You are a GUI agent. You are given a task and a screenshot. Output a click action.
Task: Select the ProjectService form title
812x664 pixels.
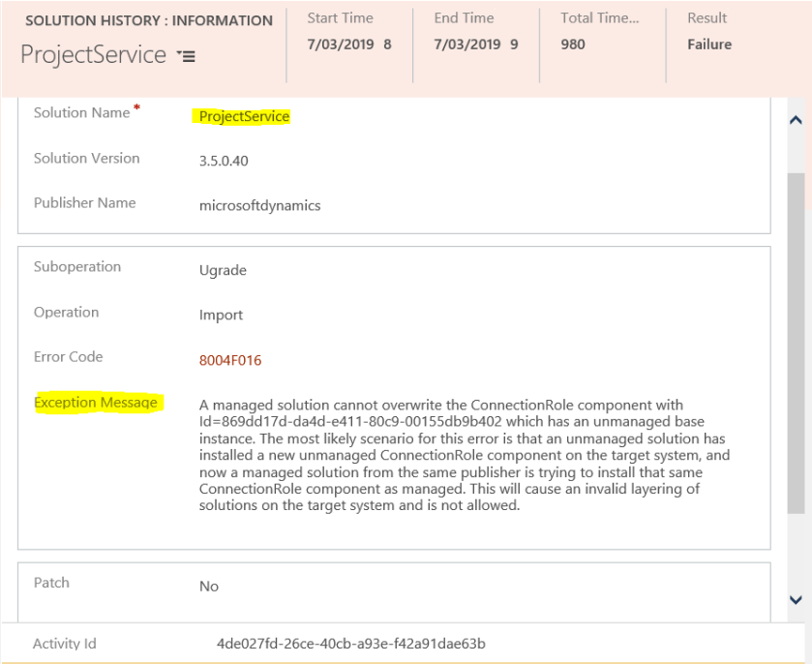click(94, 55)
